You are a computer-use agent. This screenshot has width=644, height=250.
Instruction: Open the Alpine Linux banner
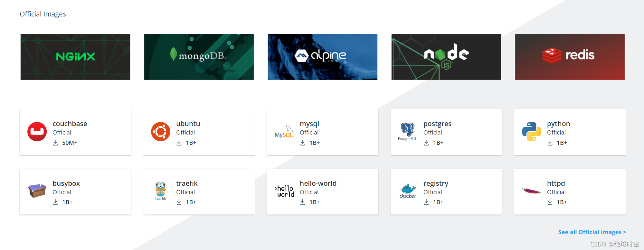(x=323, y=57)
